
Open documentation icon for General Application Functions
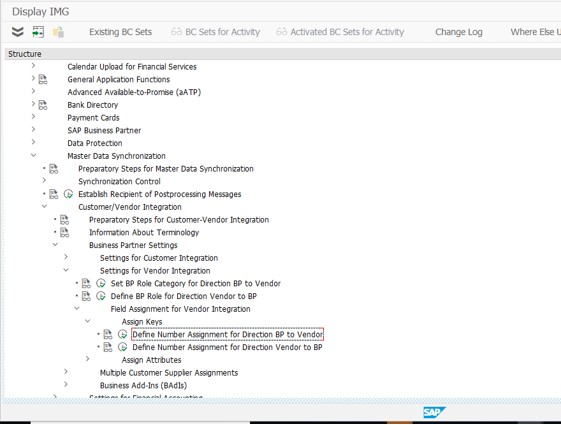(x=43, y=79)
